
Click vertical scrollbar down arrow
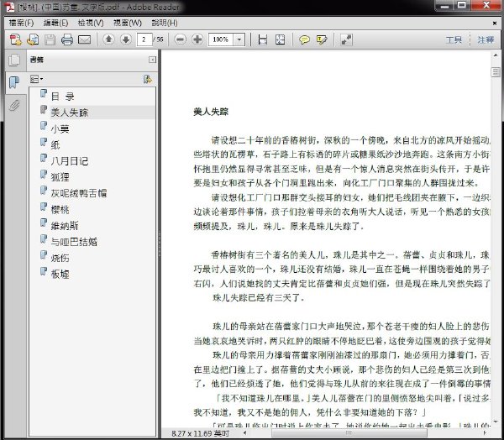tap(496, 422)
